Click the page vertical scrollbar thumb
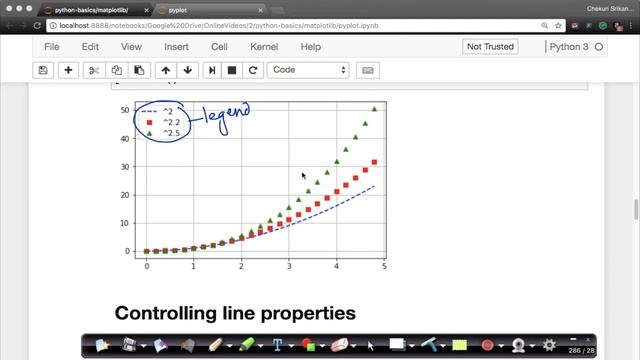Image resolution: width=640 pixels, height=360 pixels. 636,209
